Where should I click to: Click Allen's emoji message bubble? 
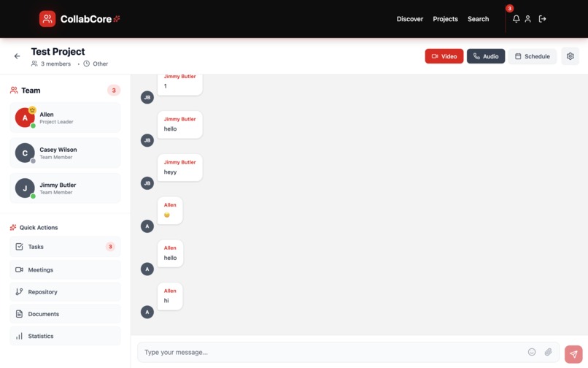[x=170, y=211]
